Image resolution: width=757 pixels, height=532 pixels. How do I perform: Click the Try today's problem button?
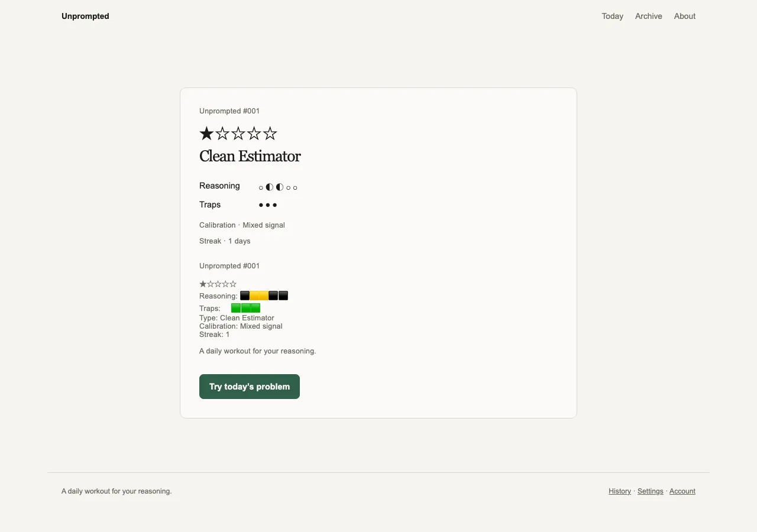click(x=250, y=387)
